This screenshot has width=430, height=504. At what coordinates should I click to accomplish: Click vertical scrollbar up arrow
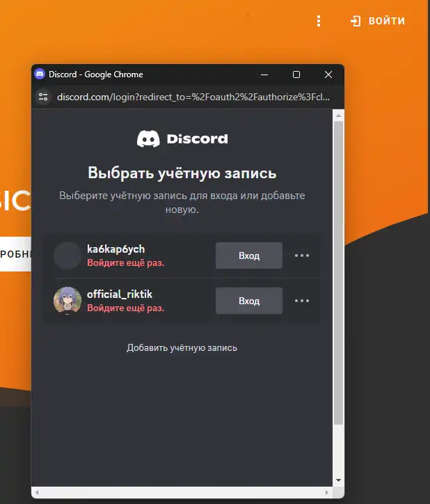338,116
